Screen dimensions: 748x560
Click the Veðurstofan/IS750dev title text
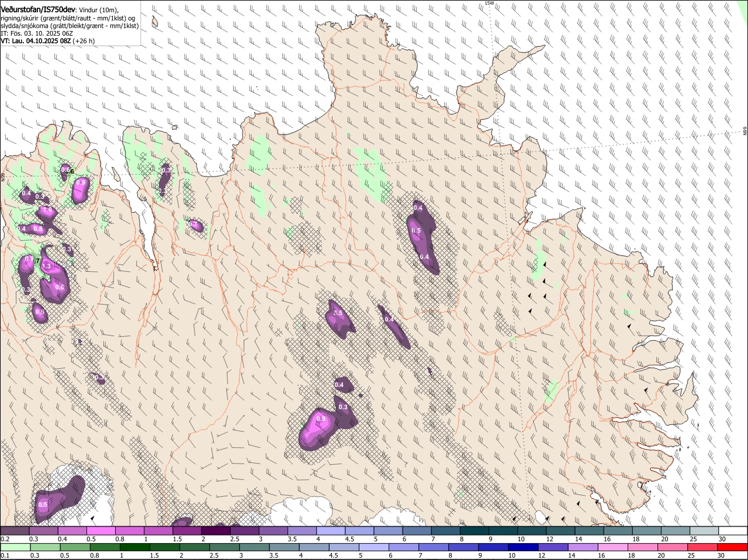[x=38, y=9]
